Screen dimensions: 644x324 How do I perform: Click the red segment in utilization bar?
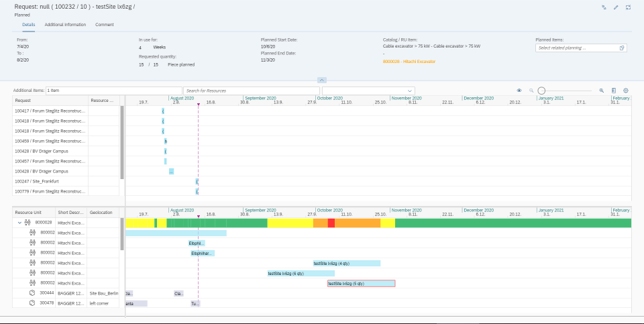point(331,223)
